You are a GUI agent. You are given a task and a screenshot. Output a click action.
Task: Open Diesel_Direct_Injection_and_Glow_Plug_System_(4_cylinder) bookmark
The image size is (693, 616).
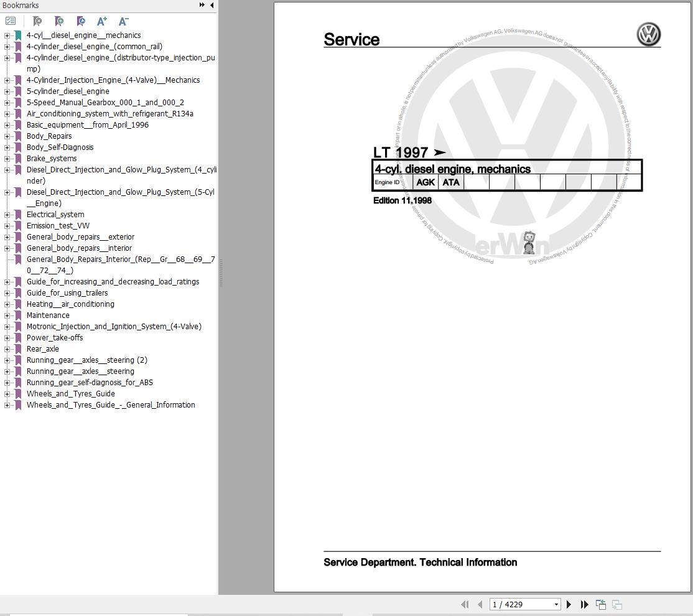(121, 175)
